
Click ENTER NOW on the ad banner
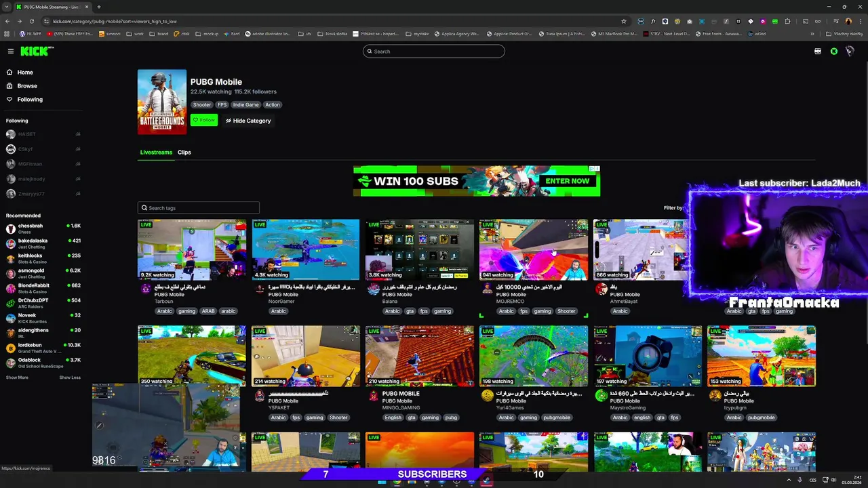568,181
